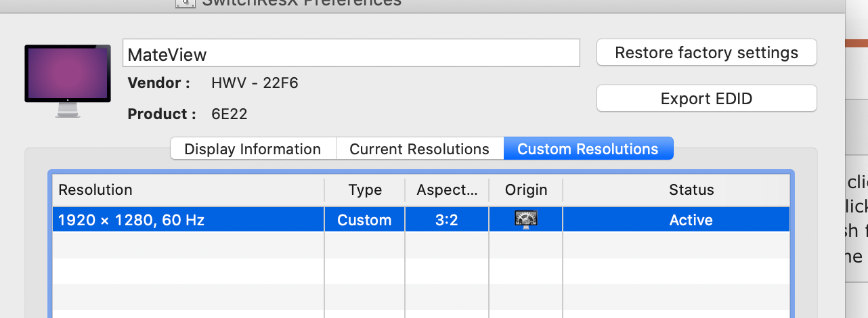Click the Aspect column header
The width and height of the screenshot is (868, 318).
447,190
